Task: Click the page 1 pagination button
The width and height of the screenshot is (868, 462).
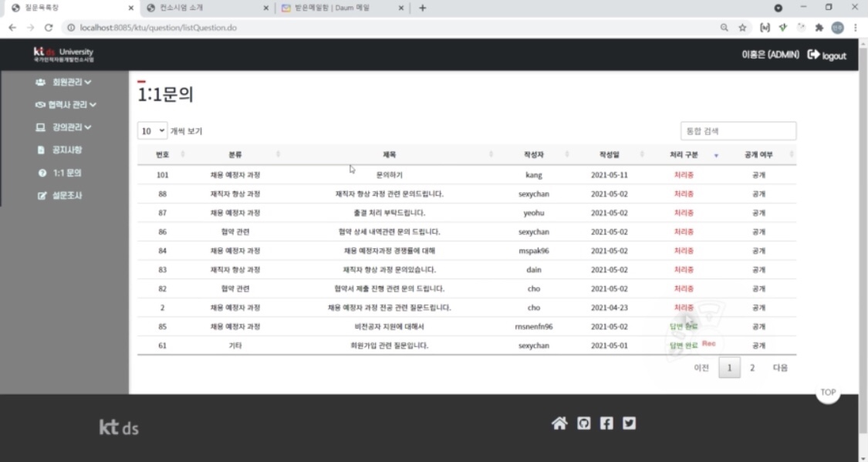Action: (x=730, y=368)
